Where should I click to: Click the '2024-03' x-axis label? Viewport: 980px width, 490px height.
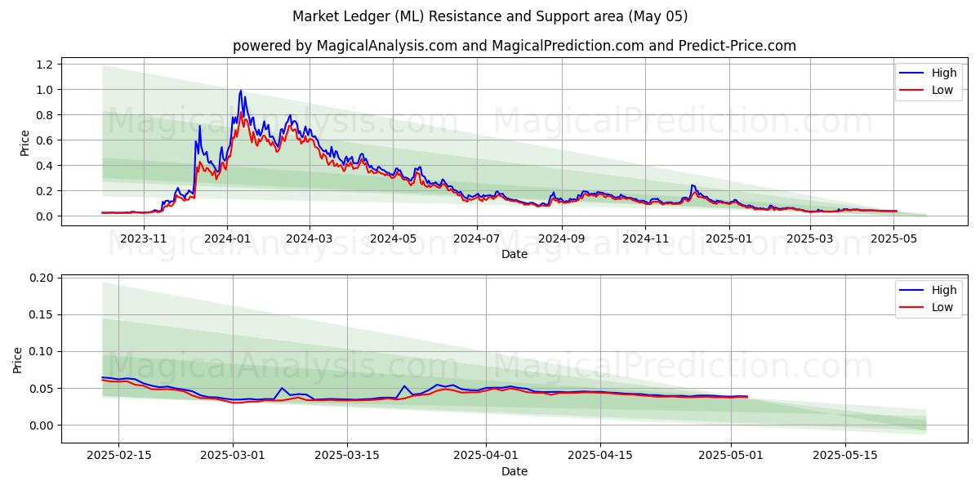coord(309,238)
